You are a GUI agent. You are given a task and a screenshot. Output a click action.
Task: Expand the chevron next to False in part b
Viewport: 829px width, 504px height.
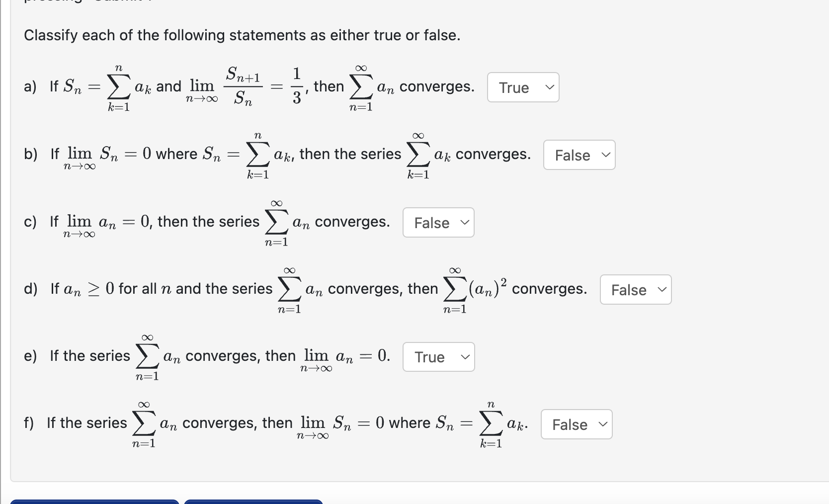click(606, 155)
